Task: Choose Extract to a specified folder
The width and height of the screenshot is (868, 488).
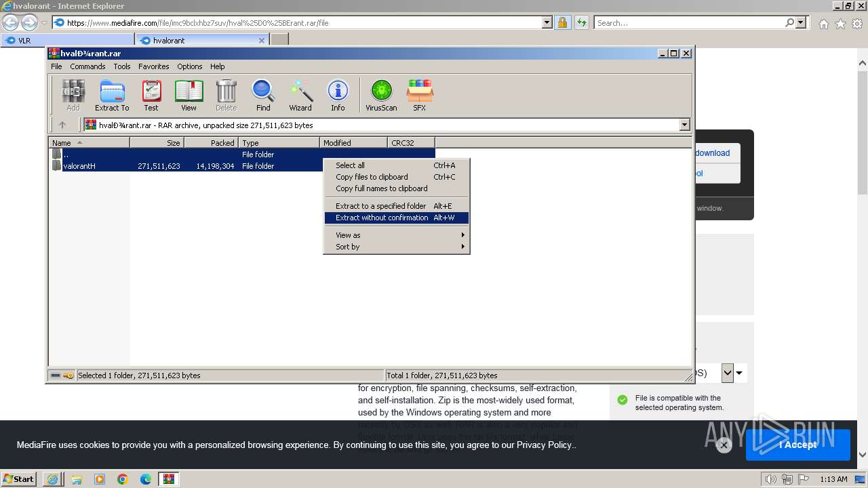Action: coord(397,206)
